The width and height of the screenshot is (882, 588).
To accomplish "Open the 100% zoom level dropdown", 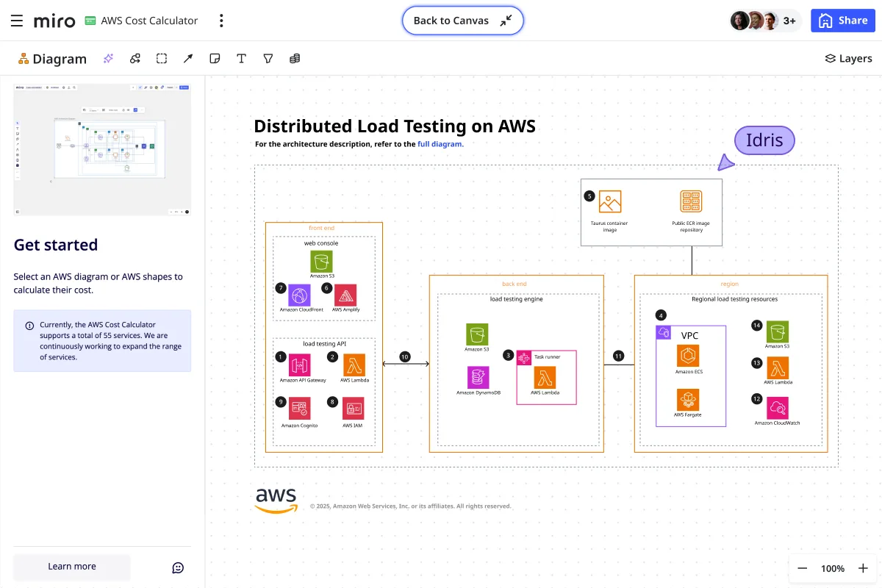I will point(833,568).
